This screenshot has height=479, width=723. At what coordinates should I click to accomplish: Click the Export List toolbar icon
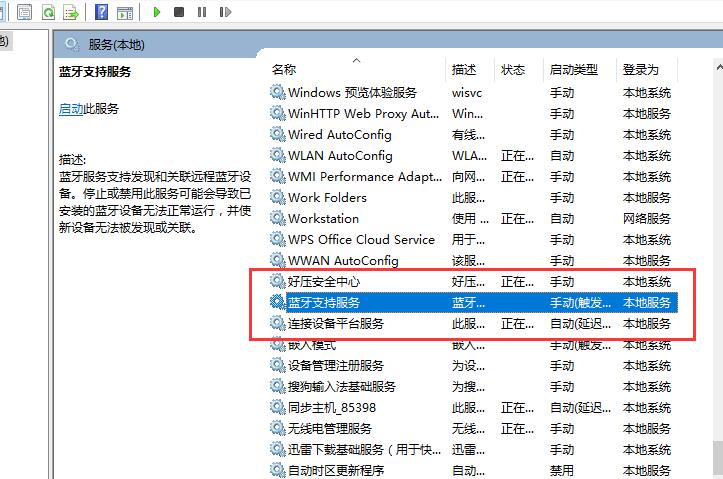71,12
